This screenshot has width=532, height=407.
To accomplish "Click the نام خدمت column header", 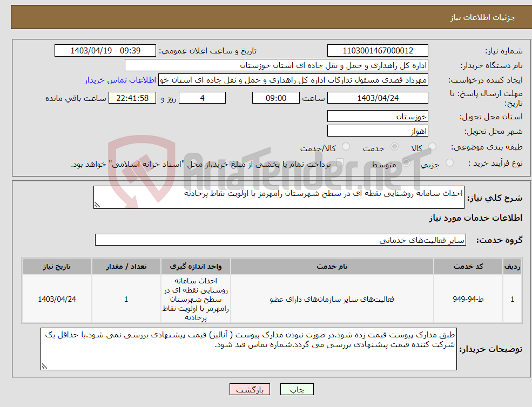I will tap(332, 267).
